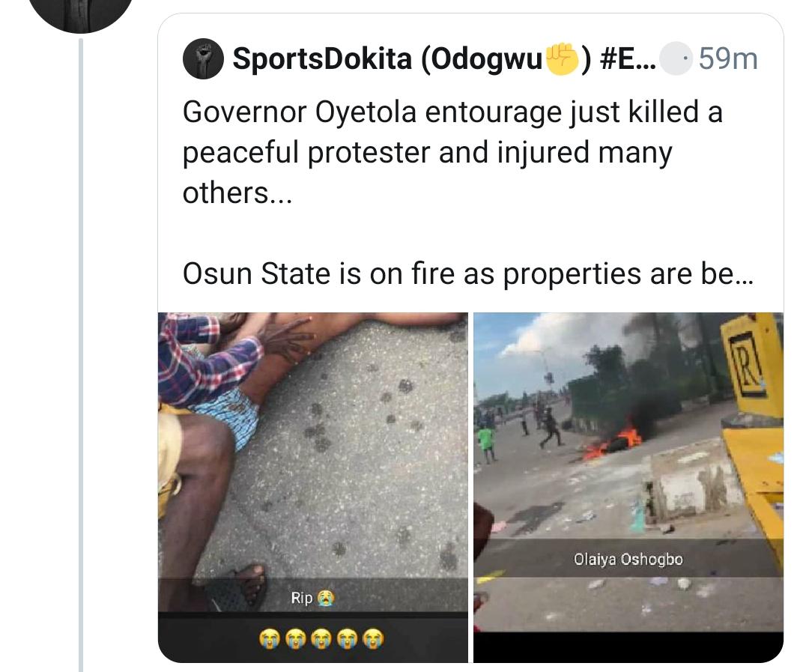Open the SportsDokita profile name
The width and height of the screenshot is (809, 672).
[387, 58]
